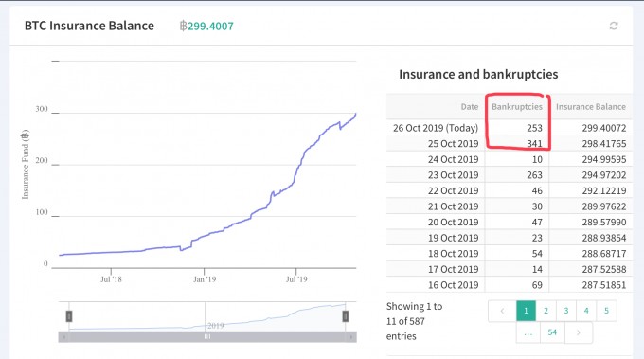Viewport: 644px width, 359px height.
Task: Open page 4 of entries
Action: click(x=586, y=311)
